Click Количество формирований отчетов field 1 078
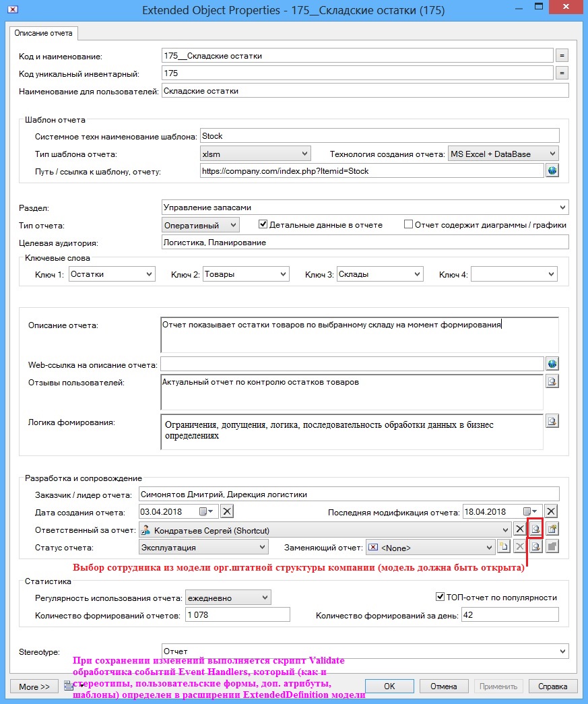Viewport: 588px width, 704px height. [x=238, y=614]
